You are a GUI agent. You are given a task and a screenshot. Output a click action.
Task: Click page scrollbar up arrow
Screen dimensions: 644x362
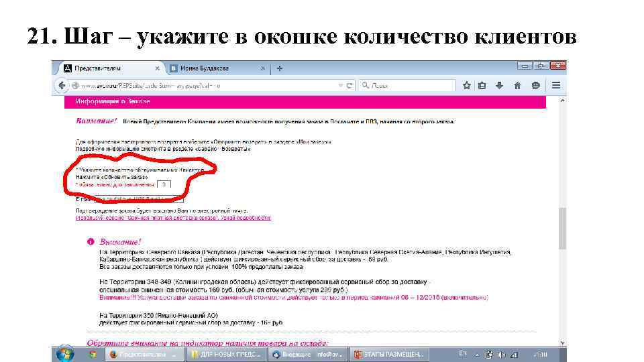(562, 101)
